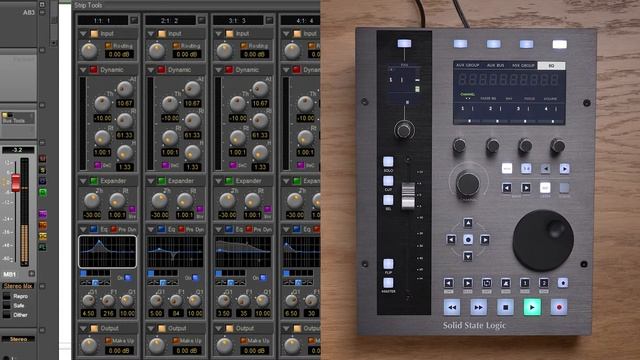This screenshot has width=640, height=360.
Task: Click the Output Make Up knob on strip 2
Action: click(x=157, y=346)
